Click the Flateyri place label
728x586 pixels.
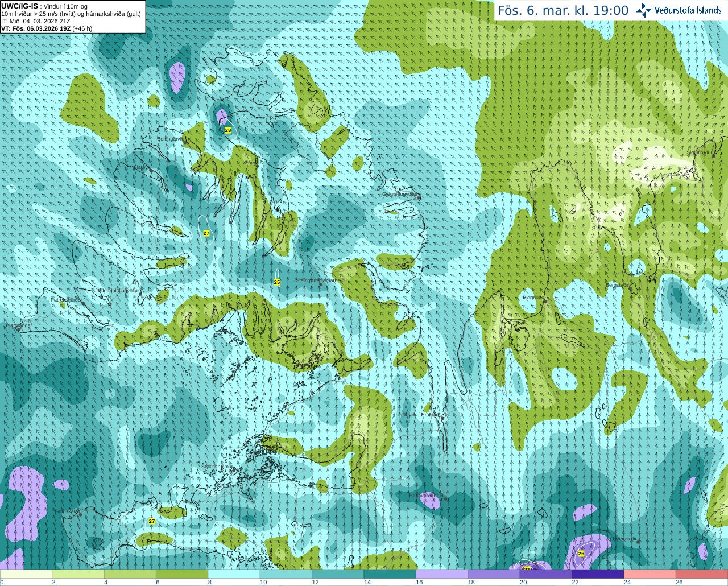142,167
